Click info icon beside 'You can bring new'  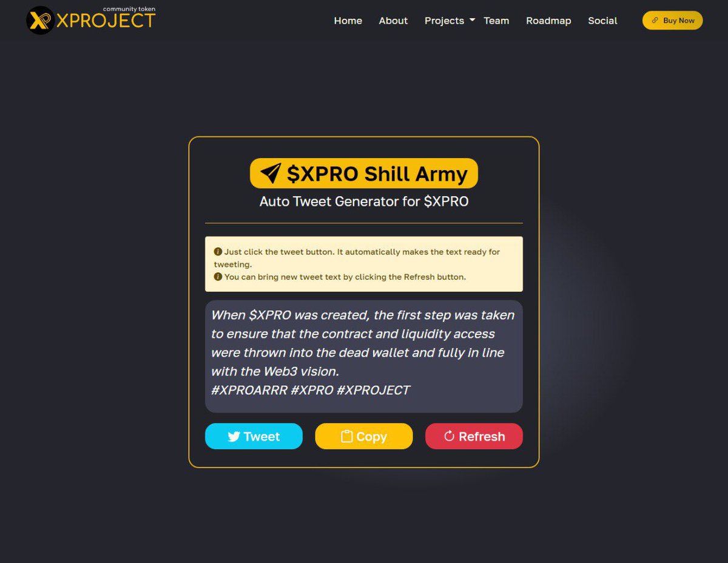click(x=218, y=277)
